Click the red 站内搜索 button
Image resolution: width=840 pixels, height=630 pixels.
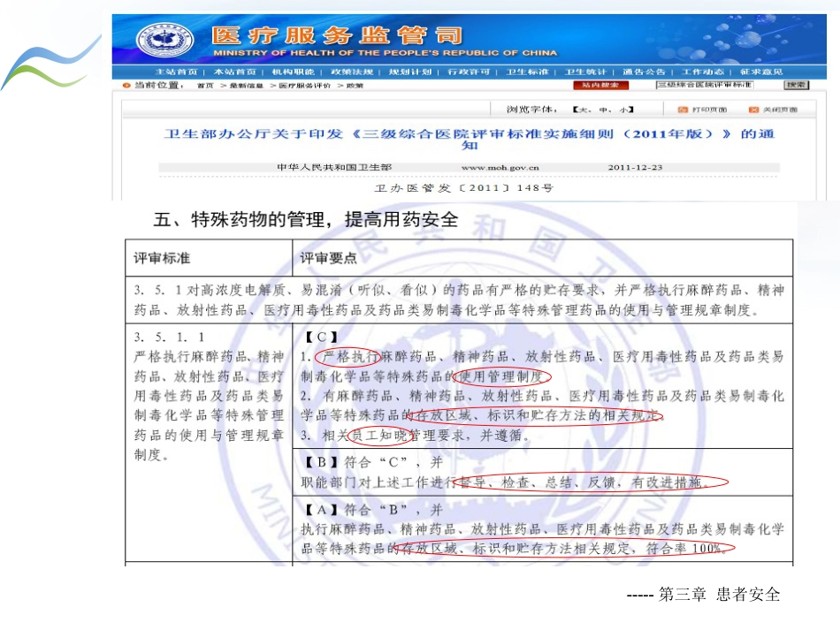[x=600, y=85]
